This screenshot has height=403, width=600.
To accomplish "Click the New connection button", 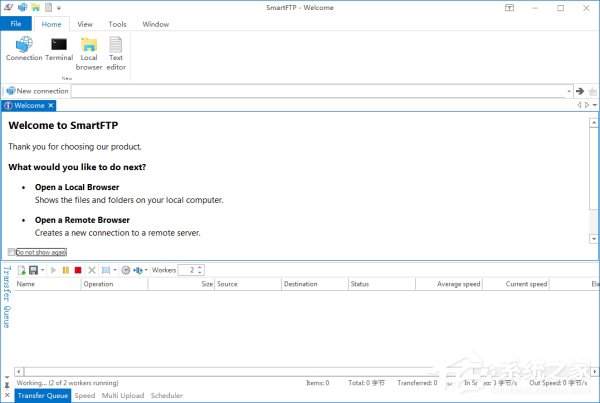I will point(37,91).
